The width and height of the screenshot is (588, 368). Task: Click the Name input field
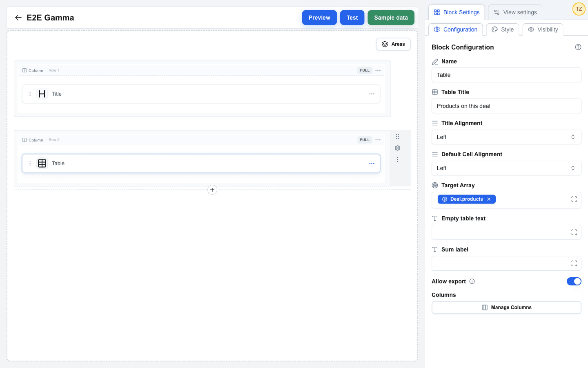coord(506,75)
